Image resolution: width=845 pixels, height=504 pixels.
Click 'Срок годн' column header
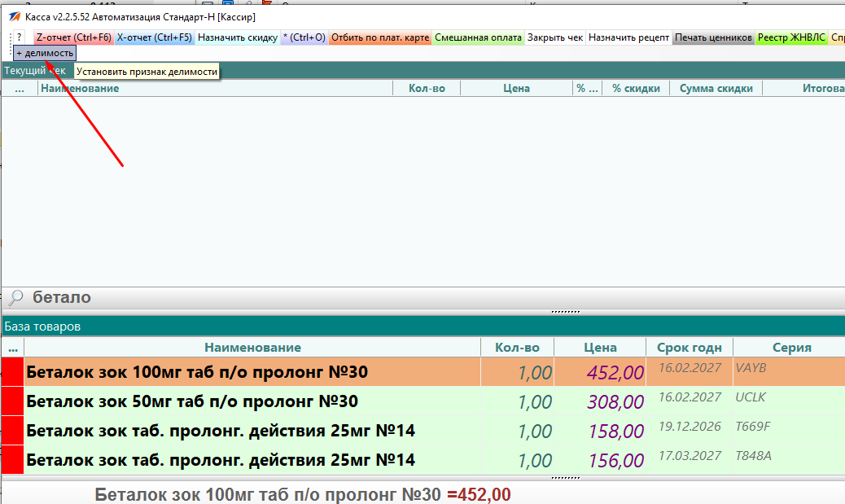pyautogui.click(x=690, y=348)
